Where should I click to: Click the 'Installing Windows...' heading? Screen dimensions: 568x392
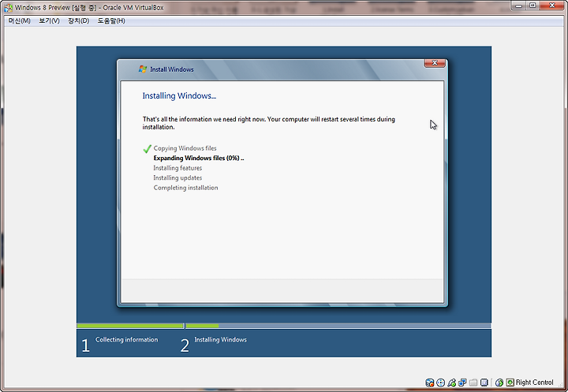tap(179, 95)
